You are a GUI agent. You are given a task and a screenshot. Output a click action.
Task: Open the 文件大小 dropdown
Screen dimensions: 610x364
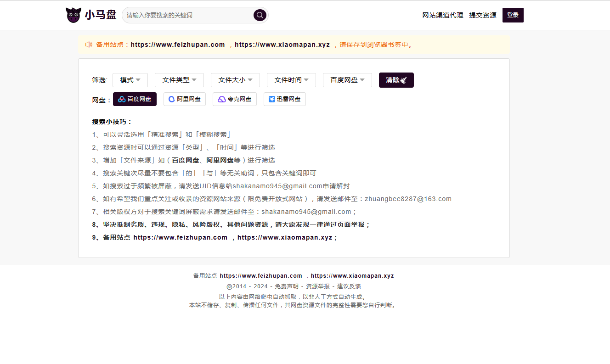point(235,80)
